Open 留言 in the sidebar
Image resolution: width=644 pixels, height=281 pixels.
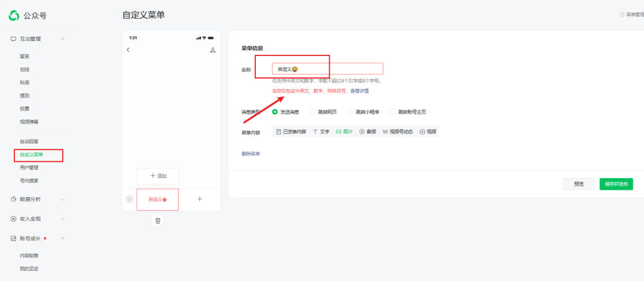click(24, 56)
